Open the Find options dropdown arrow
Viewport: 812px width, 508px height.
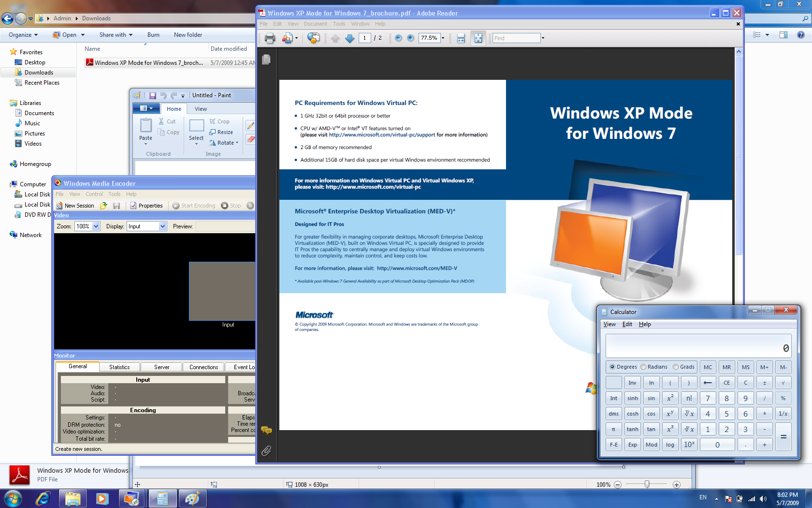543,38
